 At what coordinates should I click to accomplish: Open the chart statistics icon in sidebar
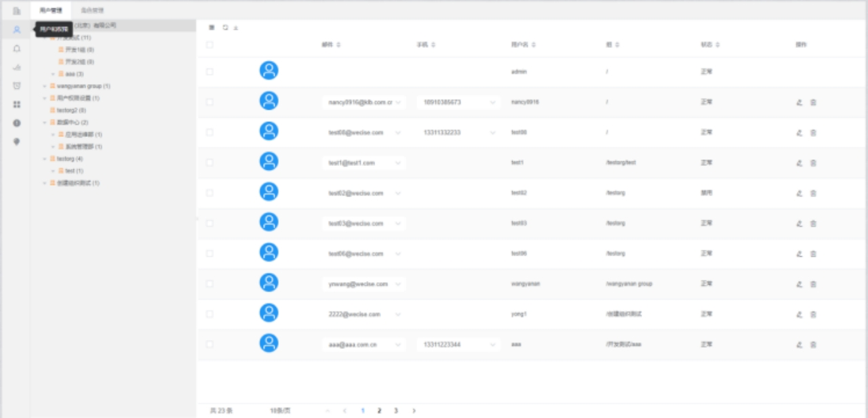tap(17, 67)
